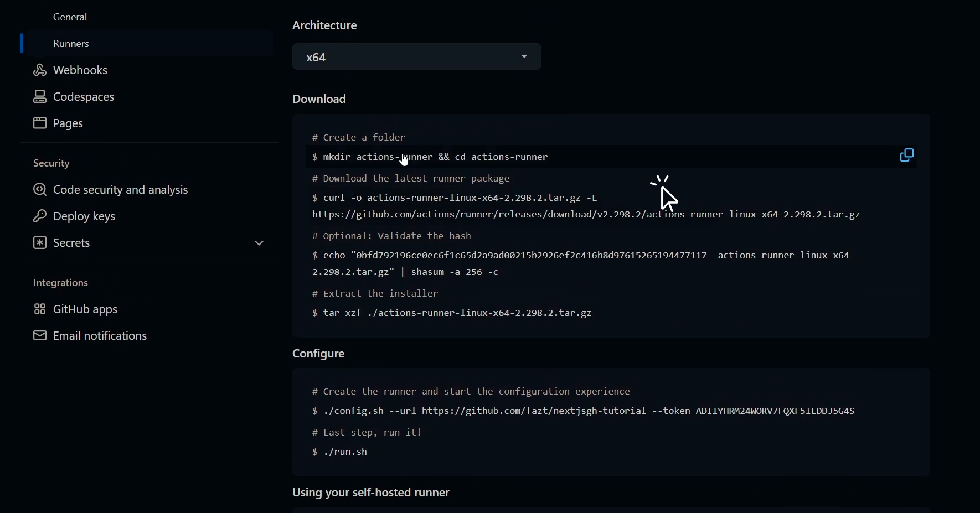Select Runners in the sidebar
This screenshot has width=980, height=513.
point(72,44)
